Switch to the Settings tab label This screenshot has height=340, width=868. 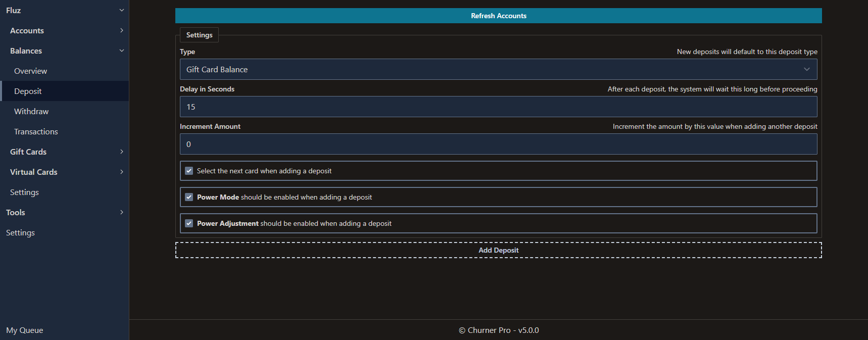click(x=199, y=35)
